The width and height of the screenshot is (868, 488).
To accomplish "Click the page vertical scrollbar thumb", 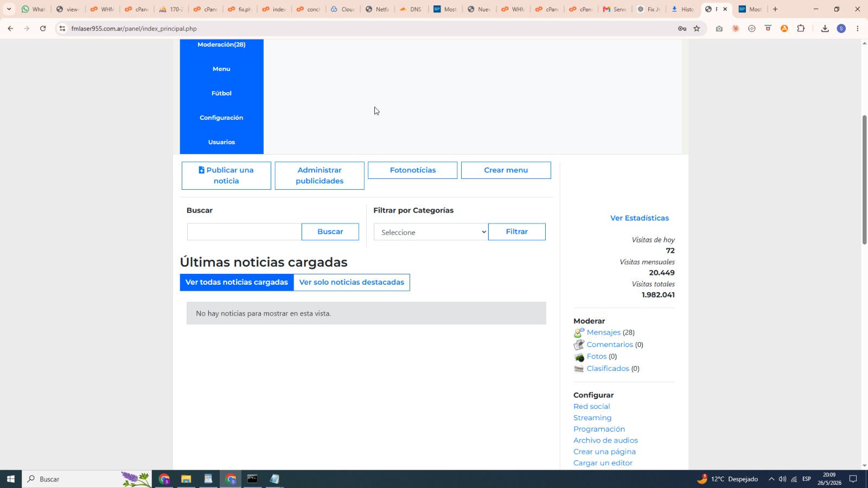I will (864, 179).
